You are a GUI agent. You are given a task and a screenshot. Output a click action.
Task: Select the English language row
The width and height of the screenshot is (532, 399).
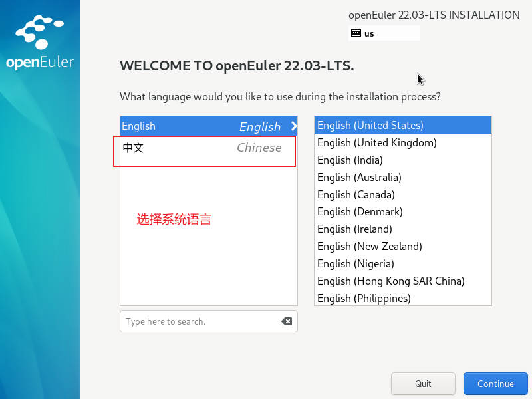(209, 126)
